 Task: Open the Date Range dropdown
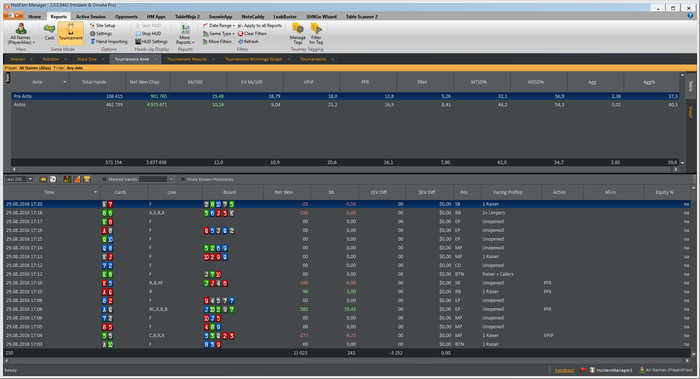point(219,25)
